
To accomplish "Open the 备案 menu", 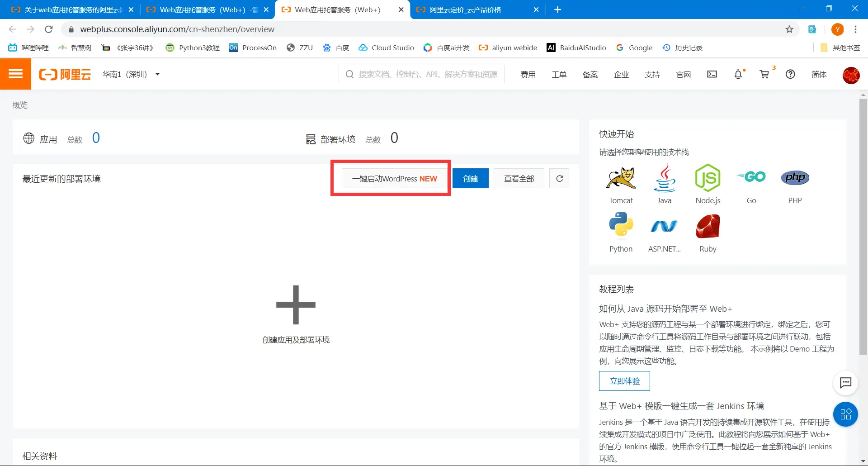I will tap(590, 75).
